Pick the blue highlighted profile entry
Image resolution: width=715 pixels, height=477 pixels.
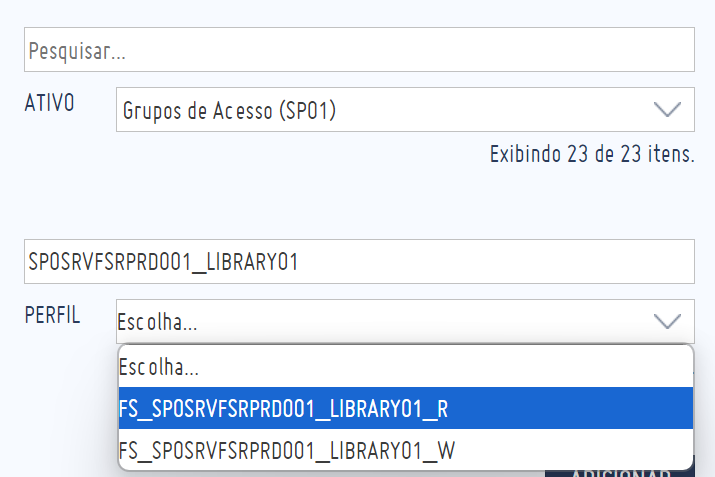(x=405, y=408)
